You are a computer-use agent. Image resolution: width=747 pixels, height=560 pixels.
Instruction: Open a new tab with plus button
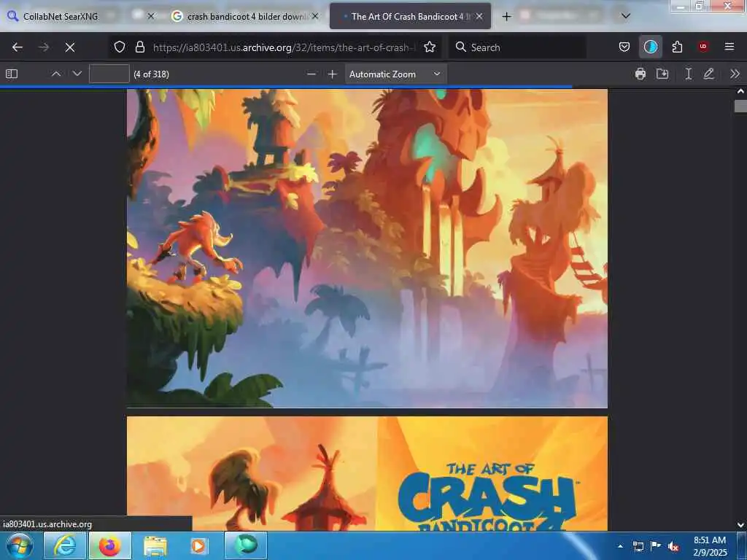click(x=506, y=16)
